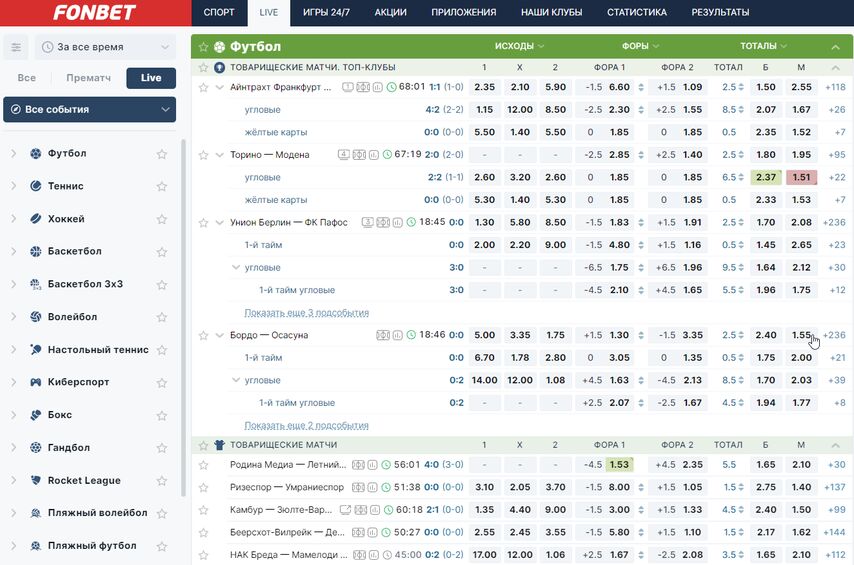Click the football icon in sidebar

click(36, 154)
